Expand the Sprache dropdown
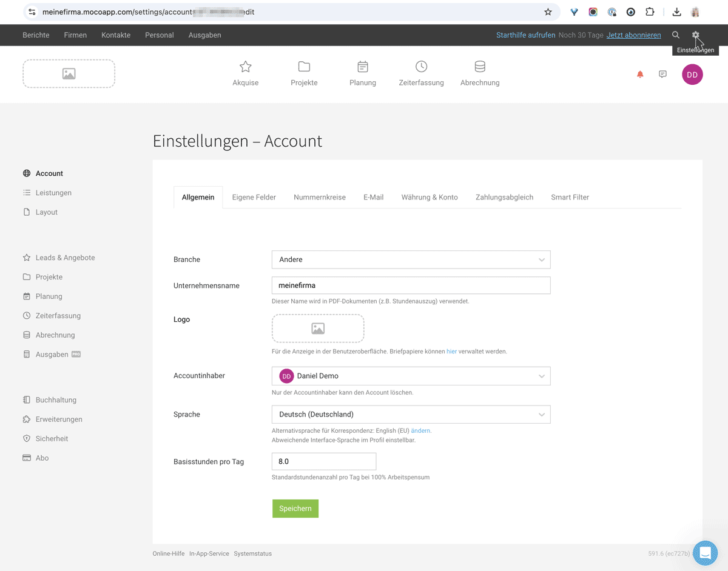The height and width of the screenshot is (571, 728). point(411,415)
